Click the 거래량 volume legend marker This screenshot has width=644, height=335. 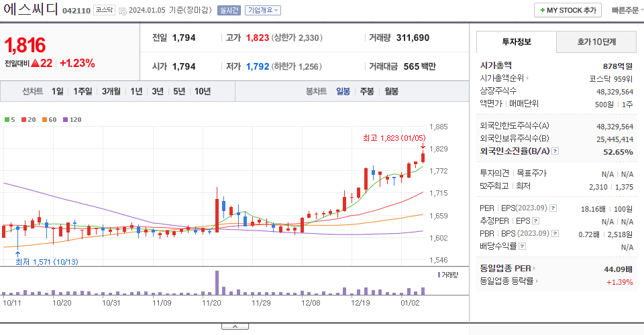[439, 275]
